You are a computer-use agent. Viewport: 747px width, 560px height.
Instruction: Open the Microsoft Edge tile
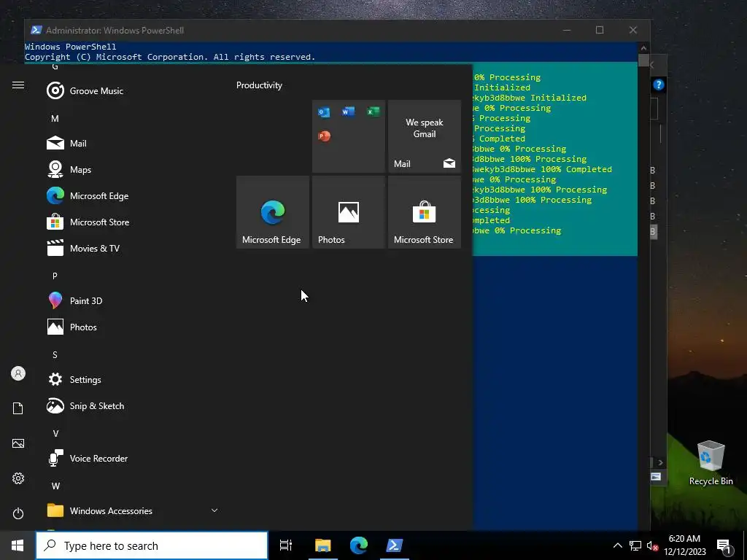pyautogui.click(x=273, y=212)
